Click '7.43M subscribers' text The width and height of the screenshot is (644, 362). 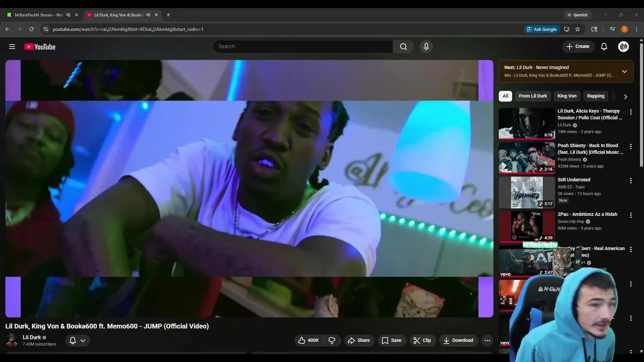tap(39, 344)
